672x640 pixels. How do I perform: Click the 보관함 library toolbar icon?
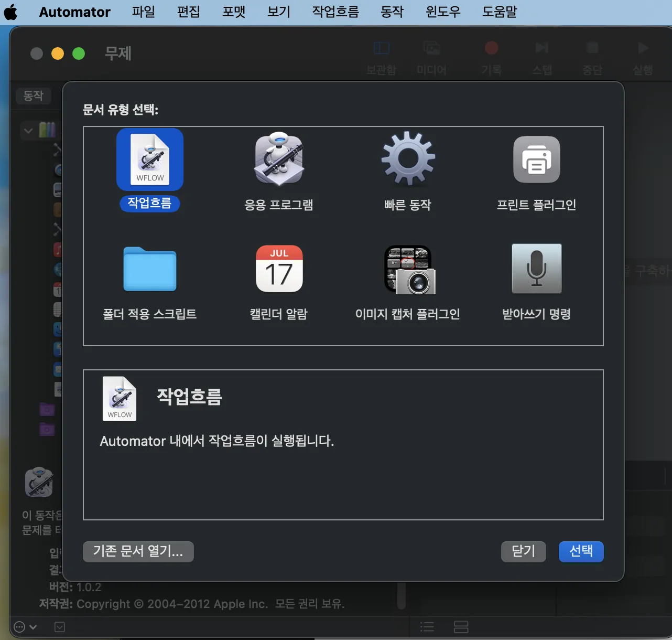381,48
